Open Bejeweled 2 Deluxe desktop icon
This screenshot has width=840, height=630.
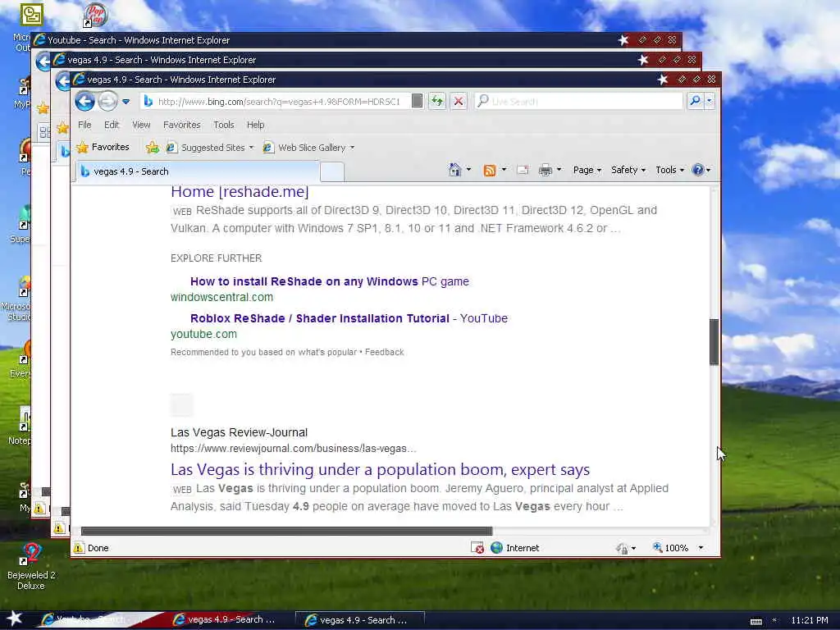pos(31,566)
